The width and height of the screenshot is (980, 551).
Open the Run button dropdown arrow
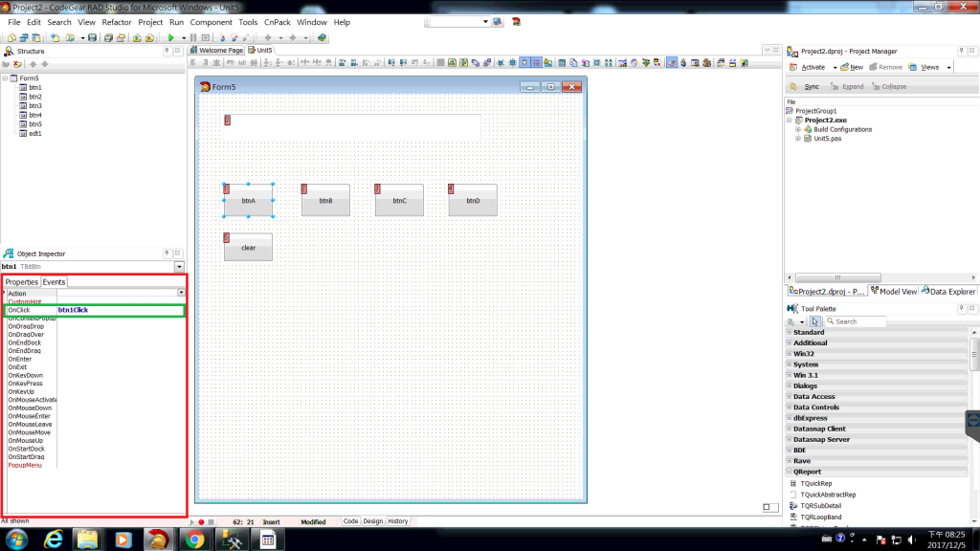[x=184, y=37]
